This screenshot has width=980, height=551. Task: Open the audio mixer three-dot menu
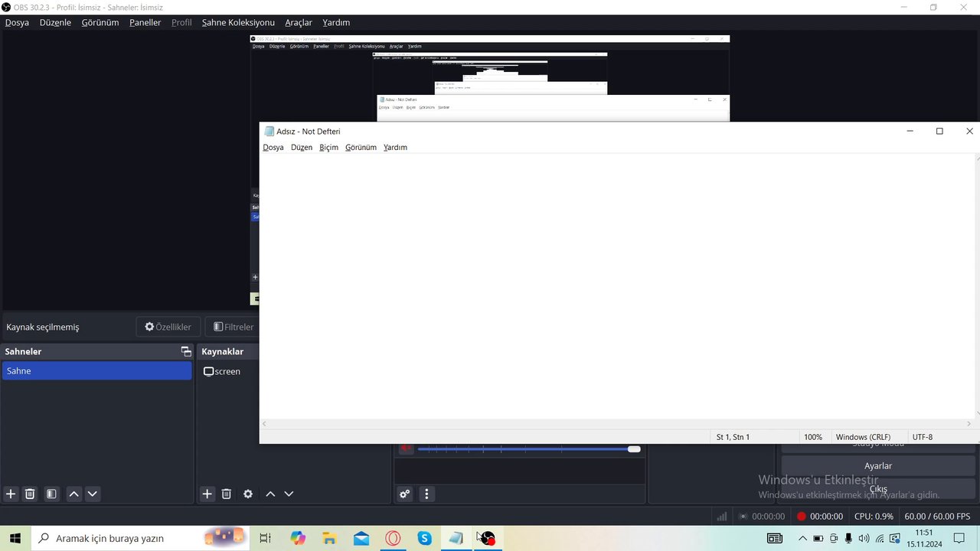click(427, 494)
